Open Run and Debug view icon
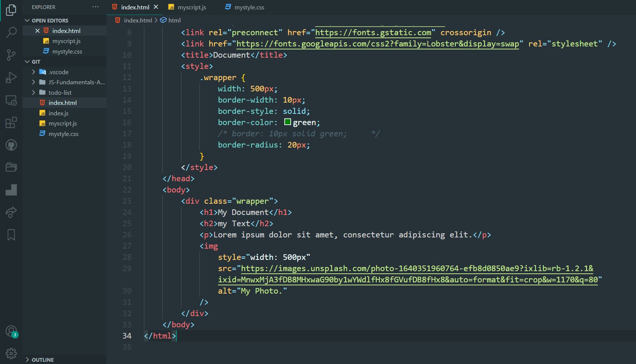The height and width of the screenshot is (364, 636). click(x=11, y=78)
